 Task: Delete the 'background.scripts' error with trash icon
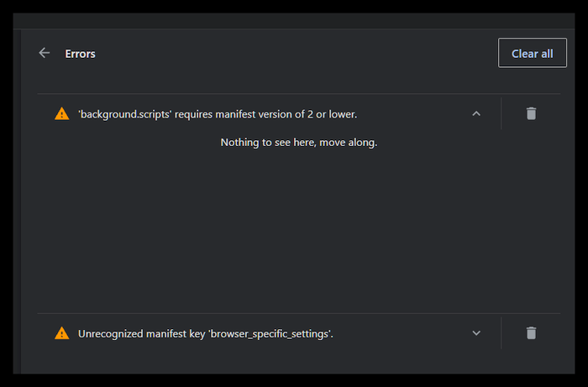point(531,113)
